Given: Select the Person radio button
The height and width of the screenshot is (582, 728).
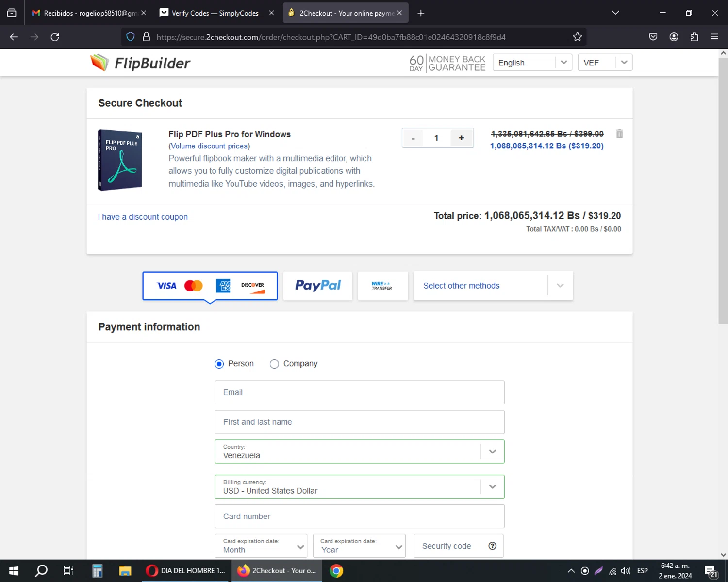Looking at the screenshot, I should point(219,364).
